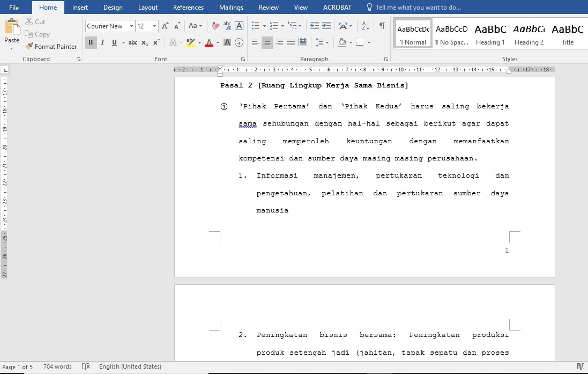Click the Sort icon
This screenshot has width=588, height=374.
pos(366,26)
